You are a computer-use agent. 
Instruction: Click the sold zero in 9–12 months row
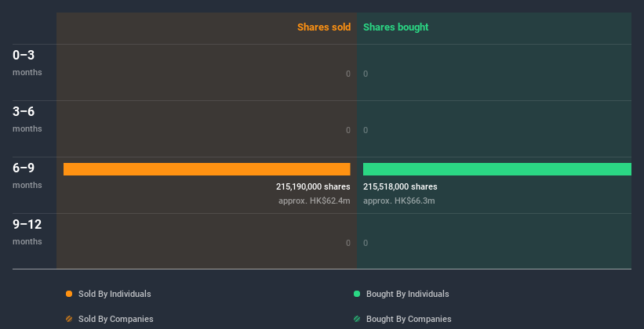[x=348, y=244]
